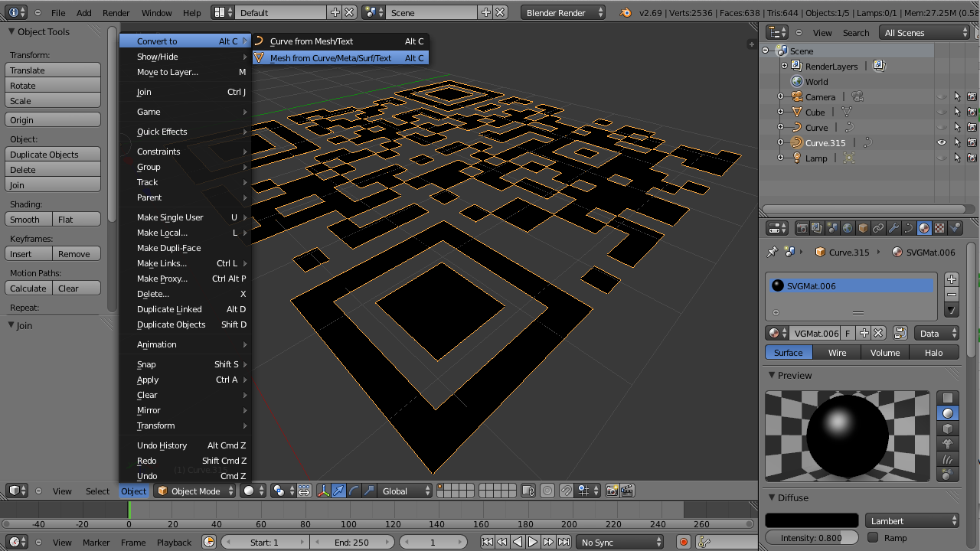Open the Modifiers wrench icon
The height and width of the screenshot is (551, 980).
pos(893,227)
